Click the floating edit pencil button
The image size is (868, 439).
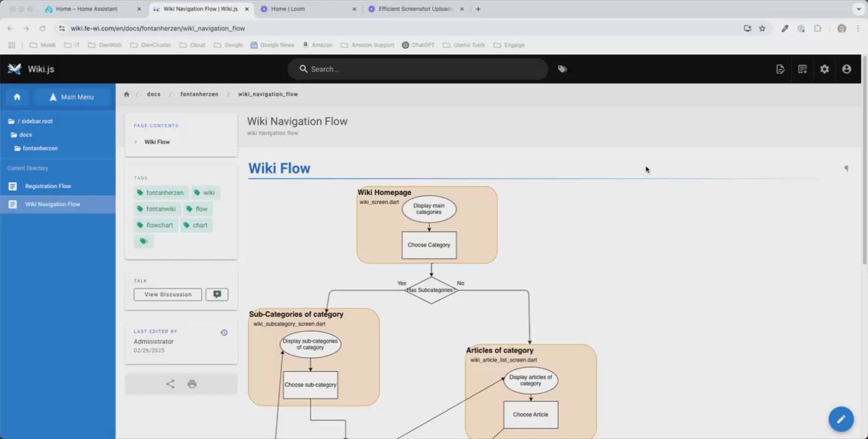[841, 419]
